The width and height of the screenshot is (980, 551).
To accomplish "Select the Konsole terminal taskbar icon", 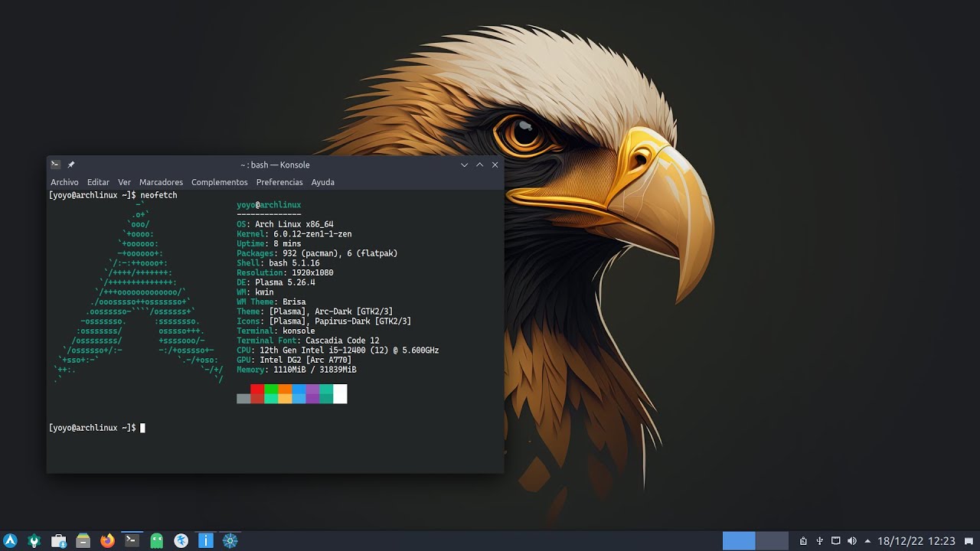I will (x=132, y=541).
